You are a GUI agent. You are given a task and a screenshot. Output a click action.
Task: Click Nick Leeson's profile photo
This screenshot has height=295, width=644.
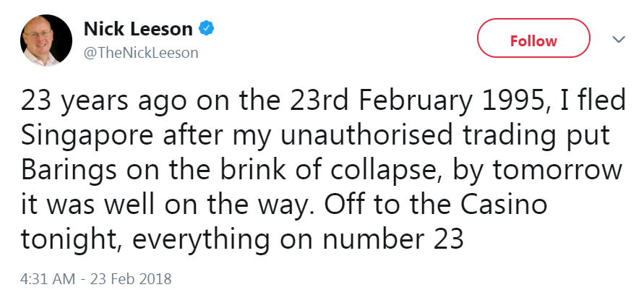tap(46, 40)
